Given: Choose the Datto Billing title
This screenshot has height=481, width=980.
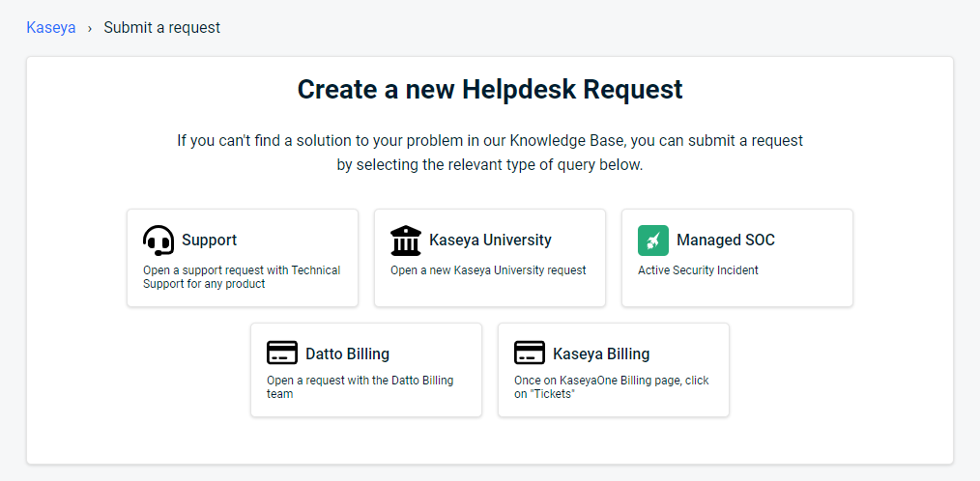Looking at the screenshot, I should coord(348,354).
